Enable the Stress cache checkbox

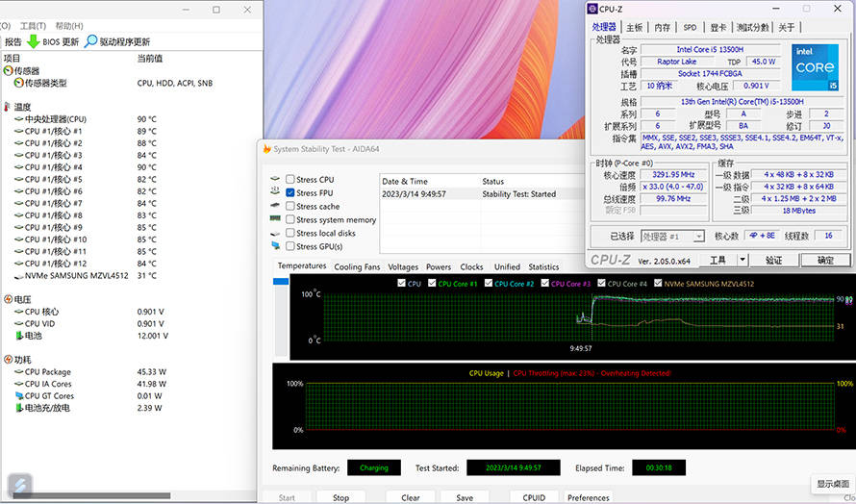pyautogui.click(x=290, y=206)
